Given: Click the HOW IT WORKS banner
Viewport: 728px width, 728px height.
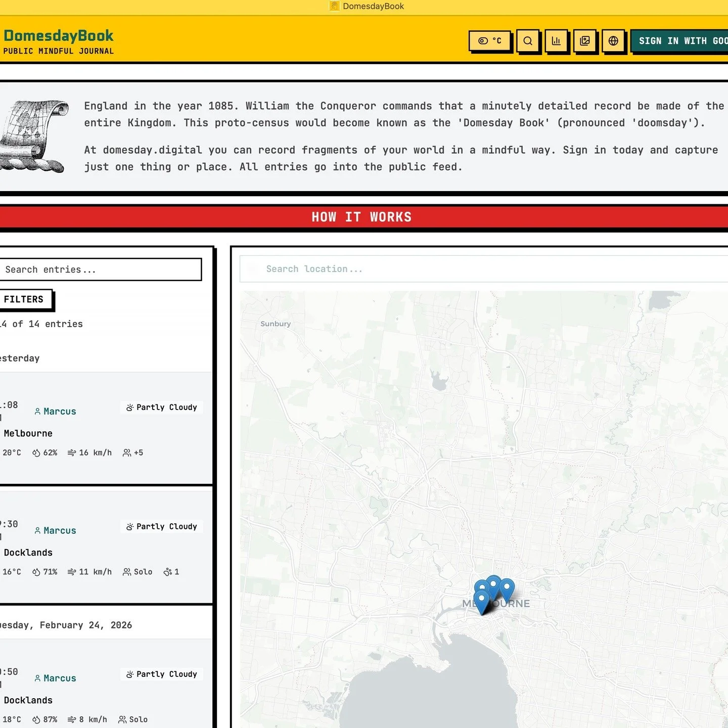Looking at the screenshot, I should 362,217.
